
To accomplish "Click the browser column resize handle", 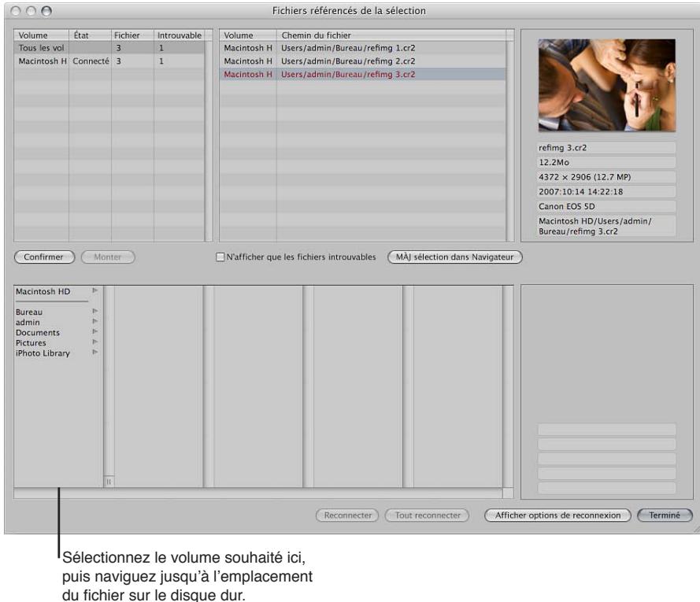I will 109,482.
